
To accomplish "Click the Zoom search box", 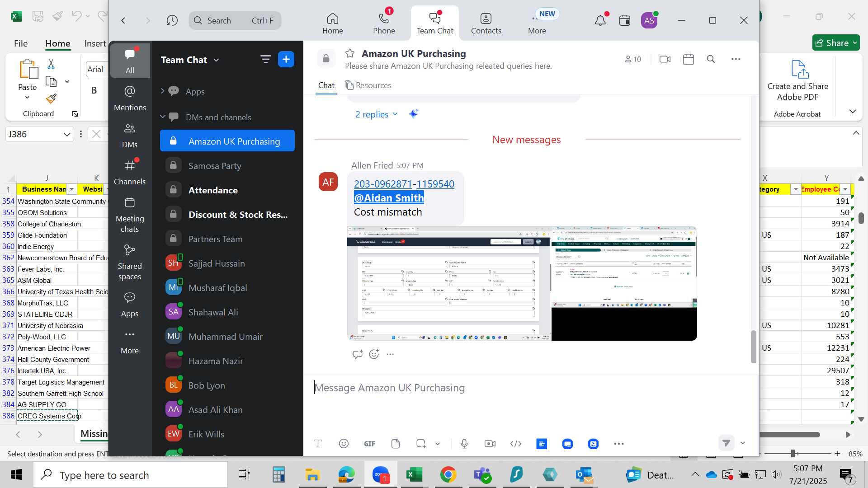I will (x=235, y=20).
